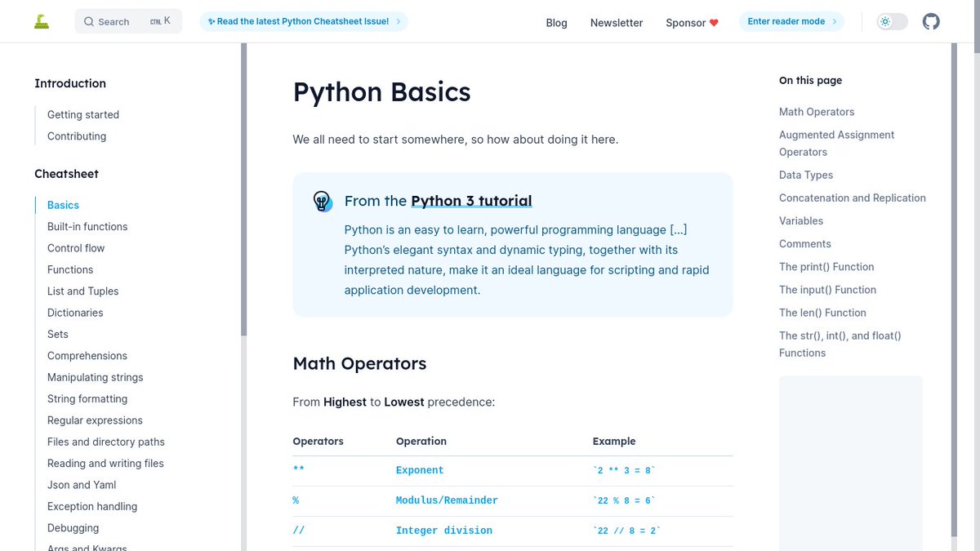The width and height of the screenshot is (980, 551).
Task: Click the lightbulb icon in the tutorial callout
Action: (323, 201)
